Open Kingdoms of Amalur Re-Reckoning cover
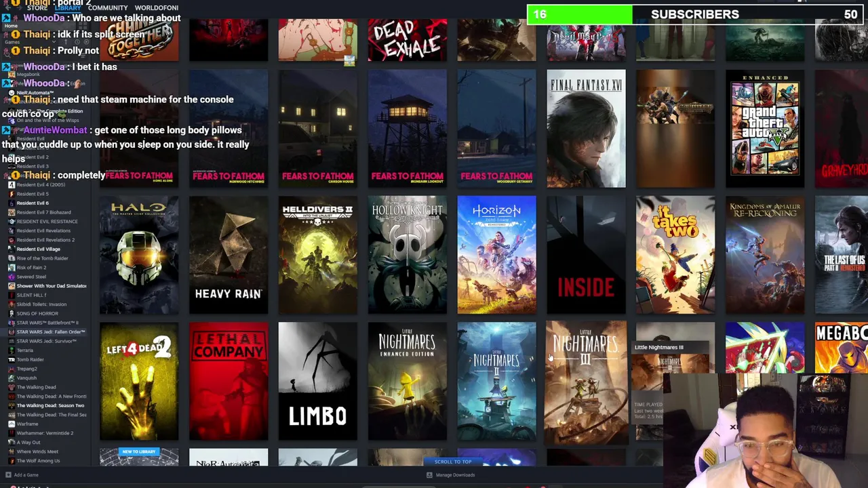Viewport: 868px width, 488px height. point(765,256)
